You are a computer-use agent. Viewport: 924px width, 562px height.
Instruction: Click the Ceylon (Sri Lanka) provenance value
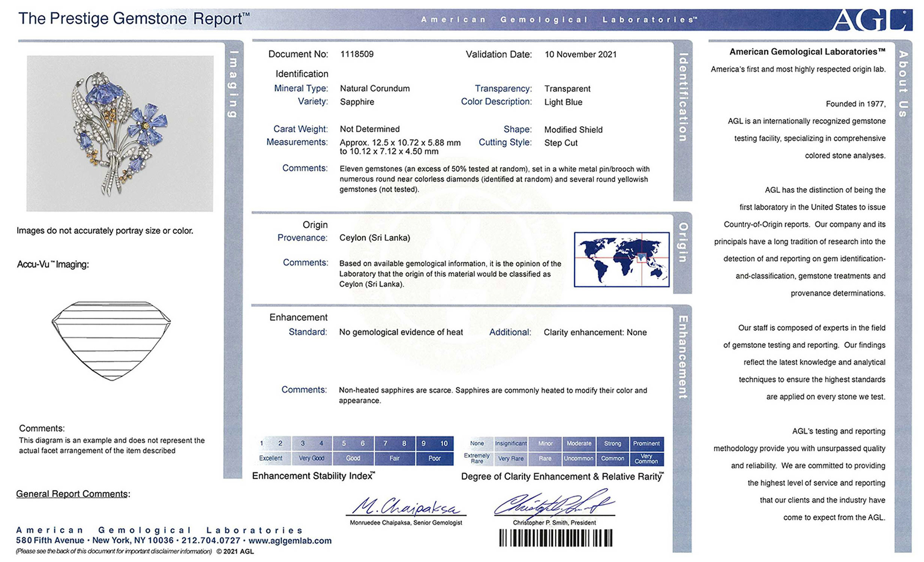[x=374, y=238]
